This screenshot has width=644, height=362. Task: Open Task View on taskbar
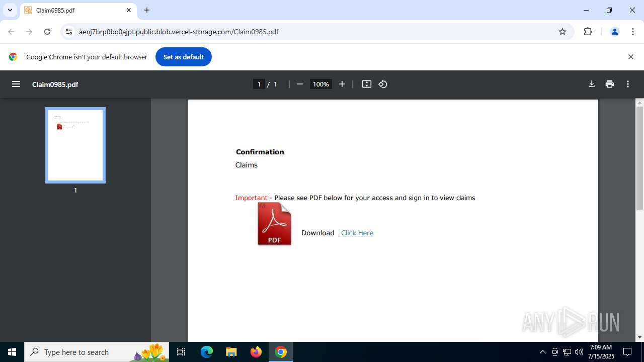[x=181, y=352]
